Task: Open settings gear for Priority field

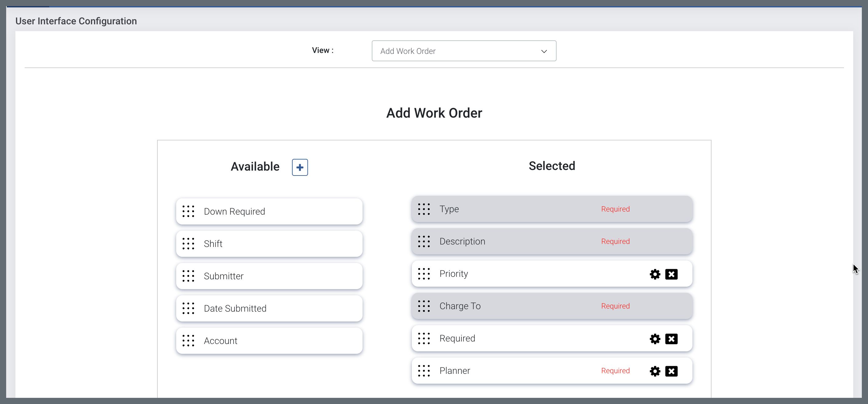Action: (x=655, y=274)
